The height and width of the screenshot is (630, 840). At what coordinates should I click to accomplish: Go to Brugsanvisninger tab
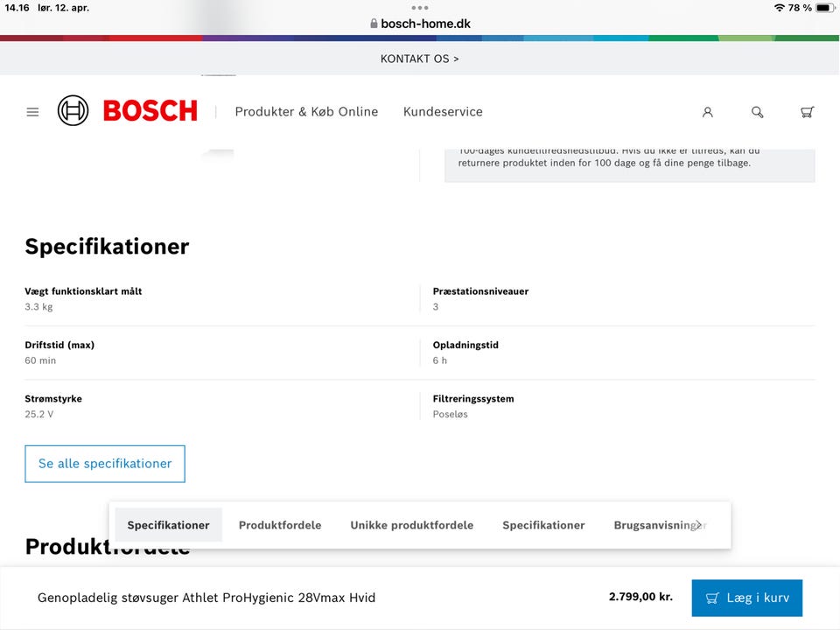tap(659, 525)
